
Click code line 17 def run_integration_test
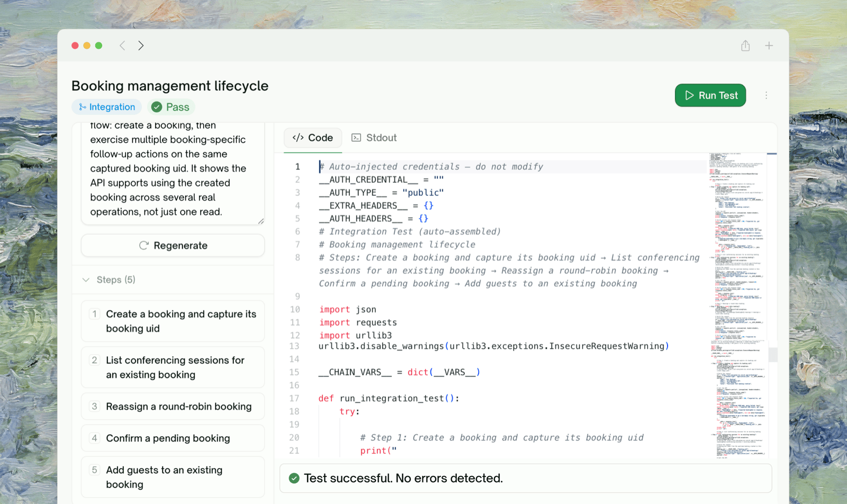[389, 398]
